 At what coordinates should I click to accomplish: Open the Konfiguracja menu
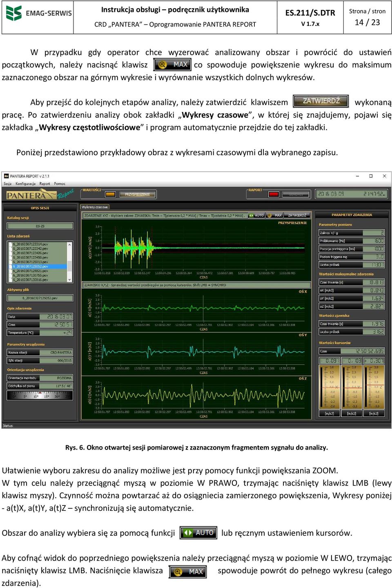[25, 184]
